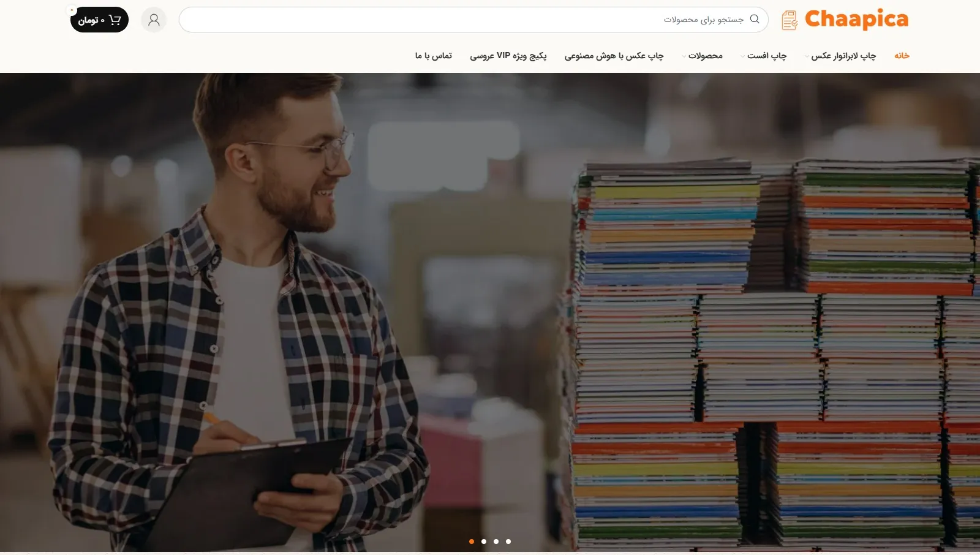
Task: Select the third slider dot
Action: pos(496,542)
